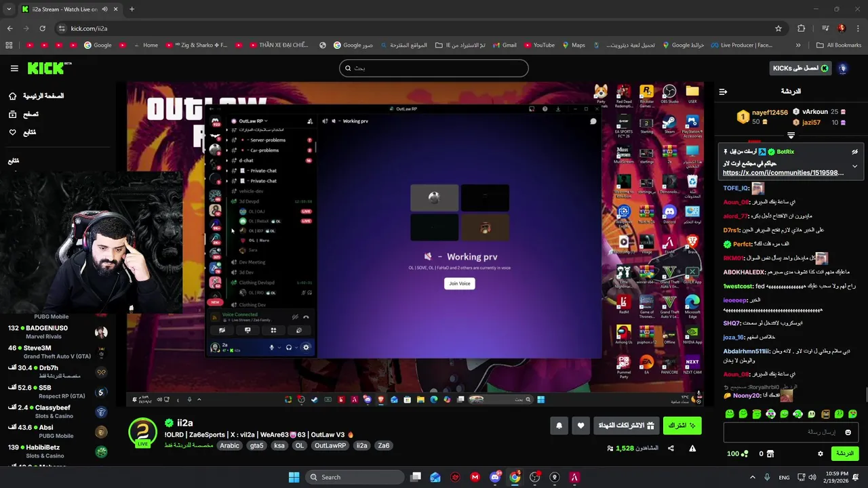Open the Browse sidebar item
The height and width of the screenshot is (488, 868).
point(24,115)
